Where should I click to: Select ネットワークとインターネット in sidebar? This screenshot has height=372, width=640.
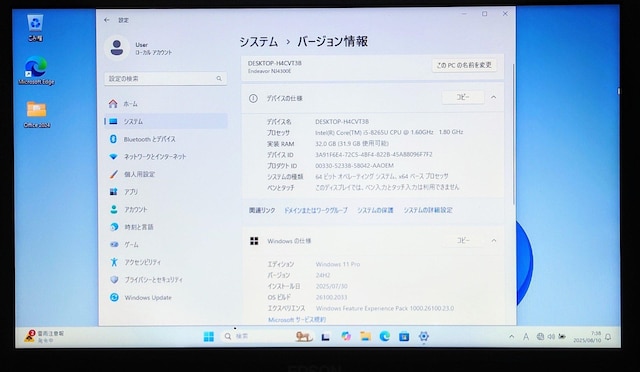point(165,157)
